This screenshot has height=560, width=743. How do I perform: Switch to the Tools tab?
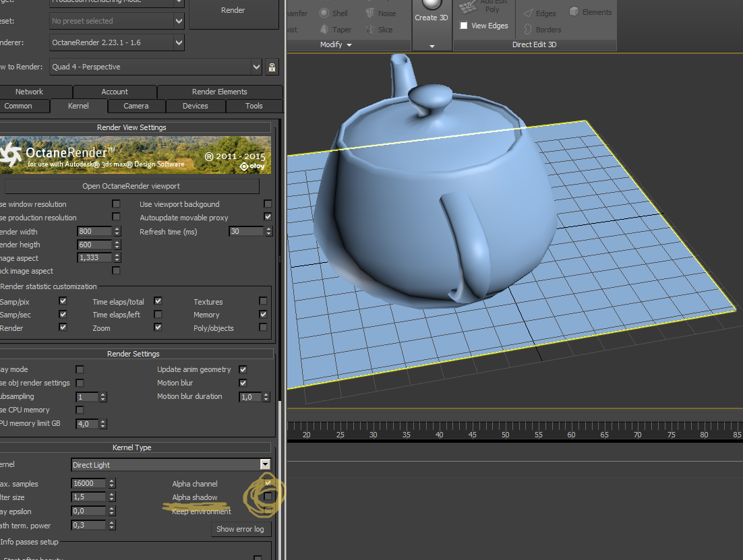pyautogui.click(x=254, y=106)
